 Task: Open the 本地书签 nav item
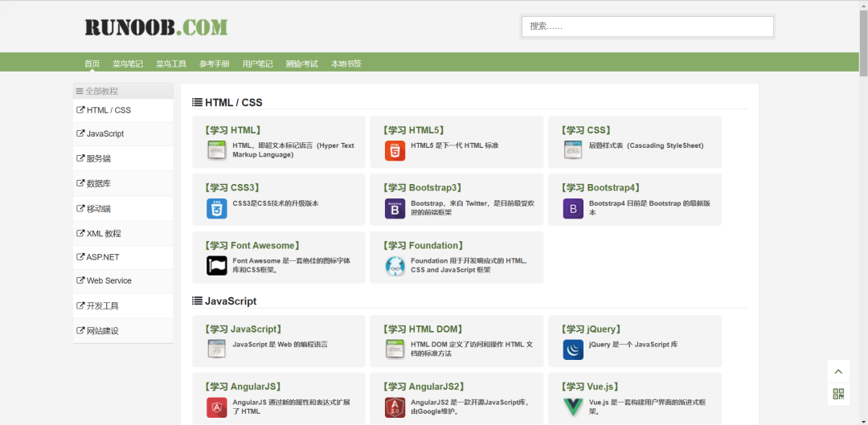click(x=346, y=63)
